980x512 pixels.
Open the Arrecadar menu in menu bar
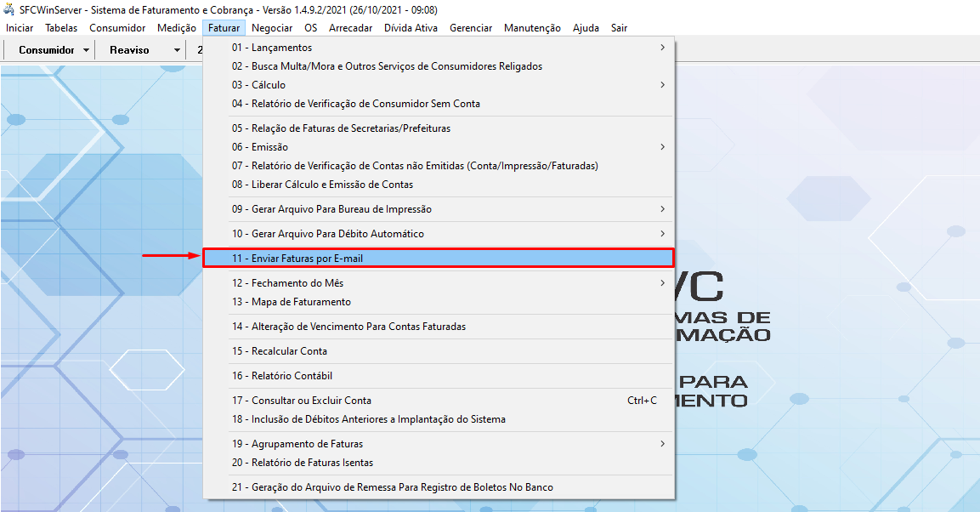(350, 28)
